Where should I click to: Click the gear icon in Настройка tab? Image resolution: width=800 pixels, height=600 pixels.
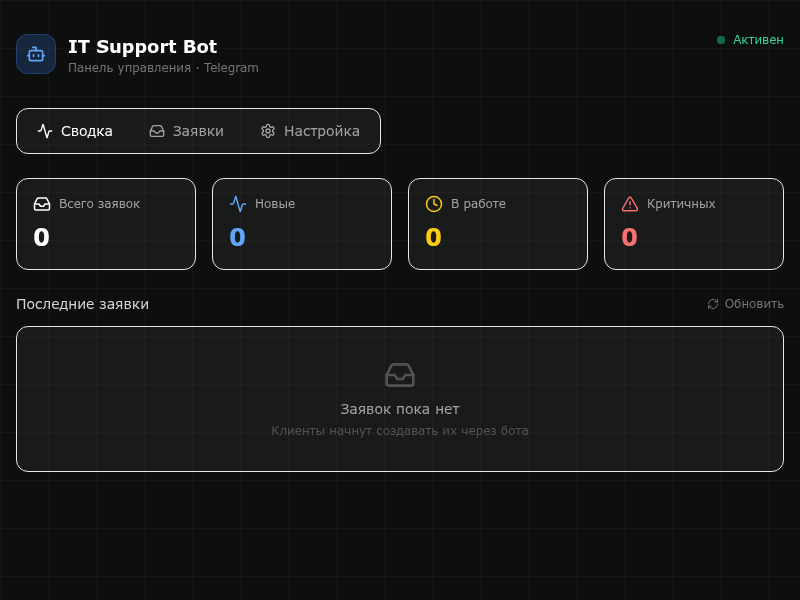268,131
